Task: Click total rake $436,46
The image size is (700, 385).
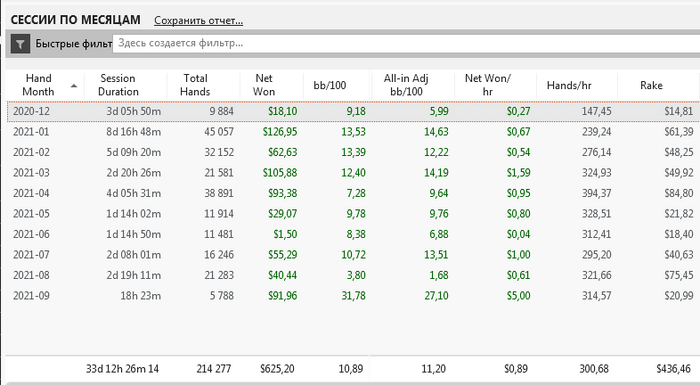Action: 674,369
